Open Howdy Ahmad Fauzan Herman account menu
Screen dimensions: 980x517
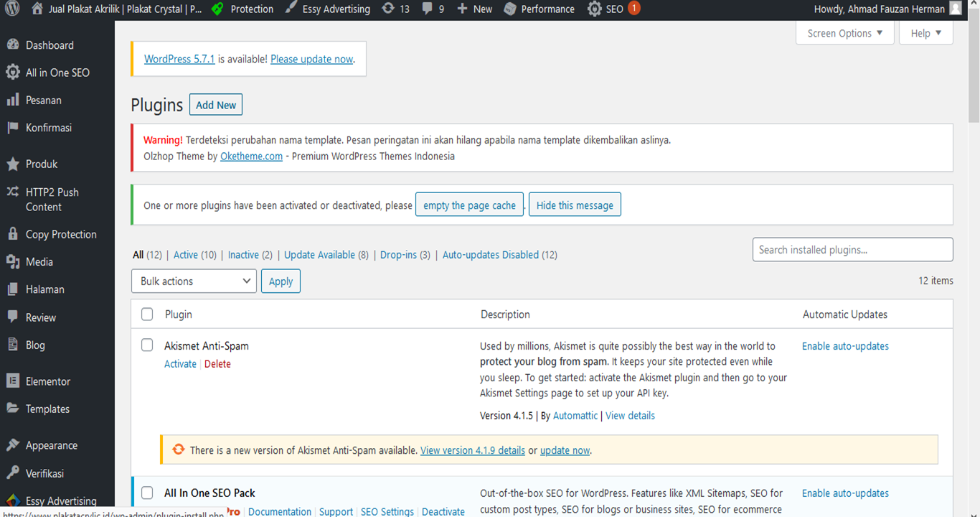tap(887, 9)
